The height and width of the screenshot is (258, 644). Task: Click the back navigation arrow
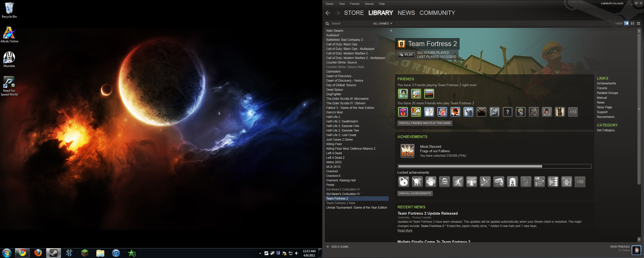[x=328, y=13]
